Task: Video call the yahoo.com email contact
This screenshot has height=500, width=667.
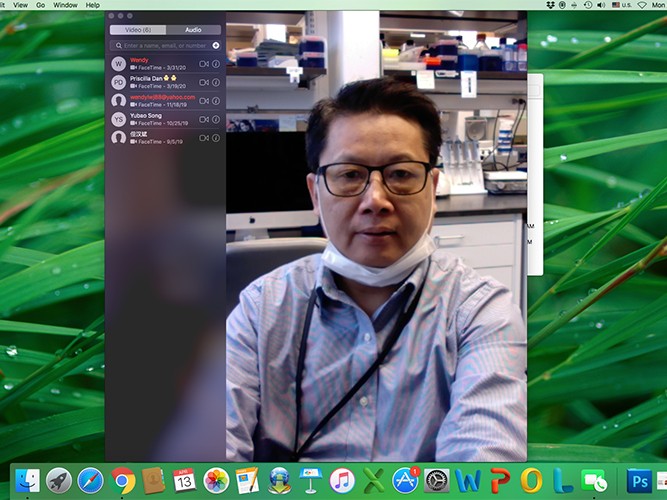Action: tap(204, 101)
